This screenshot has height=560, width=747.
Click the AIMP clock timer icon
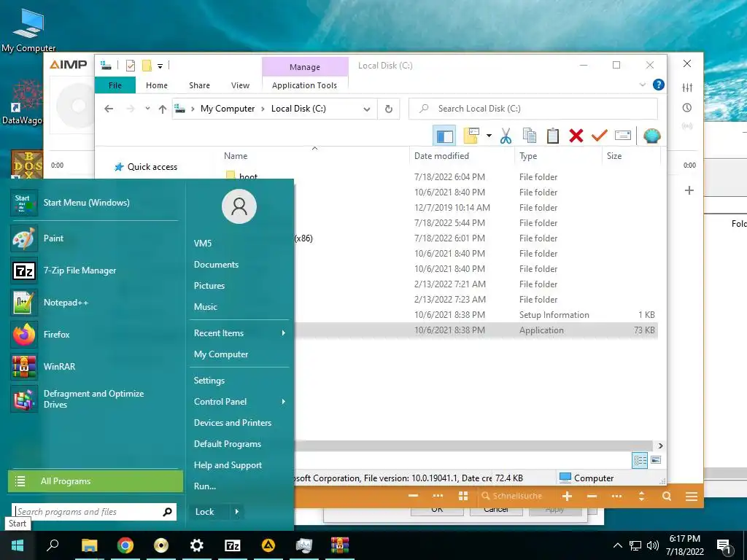(x=687, y=108)
